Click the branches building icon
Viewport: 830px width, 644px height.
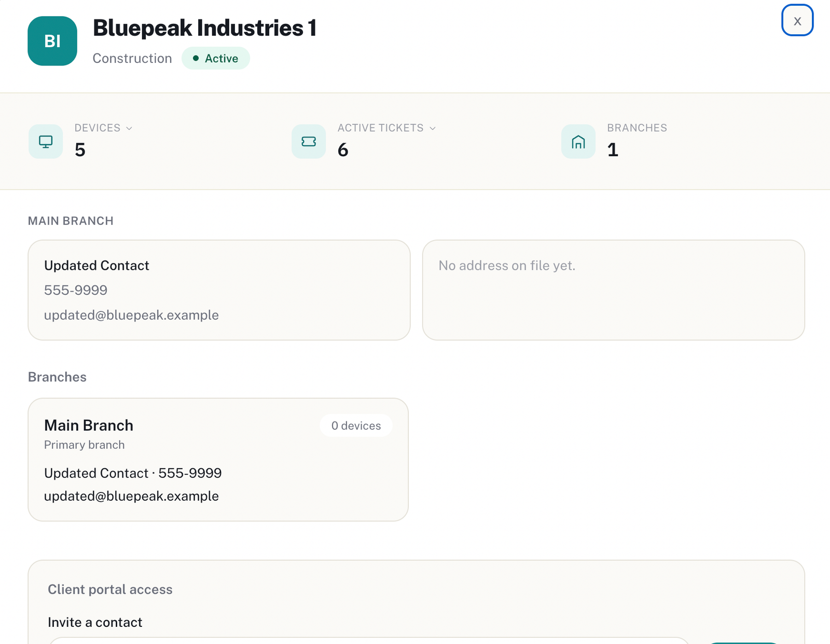[578, 141]
